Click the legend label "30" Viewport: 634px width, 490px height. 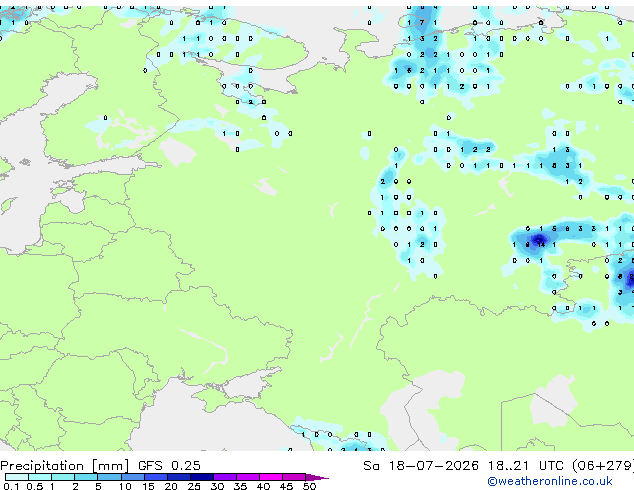217,486
